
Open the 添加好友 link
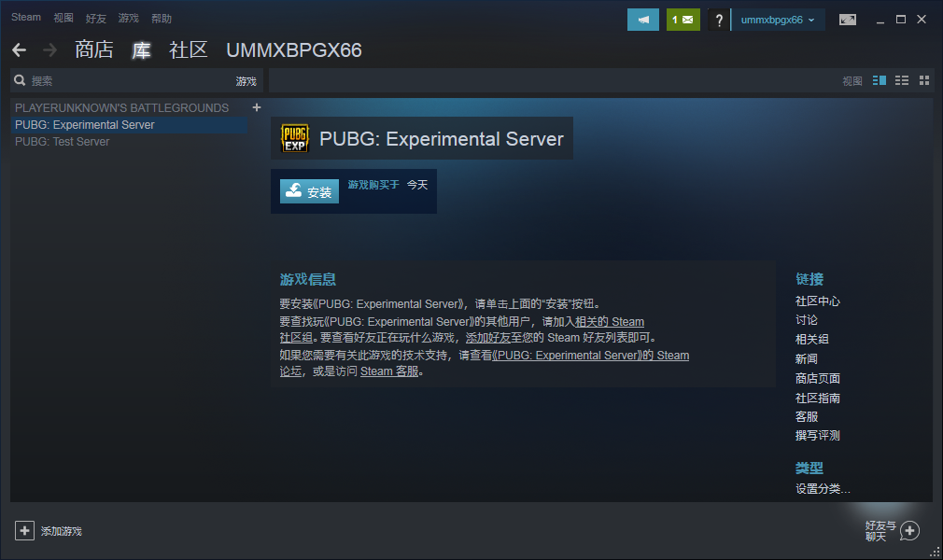tap(487, 338)
